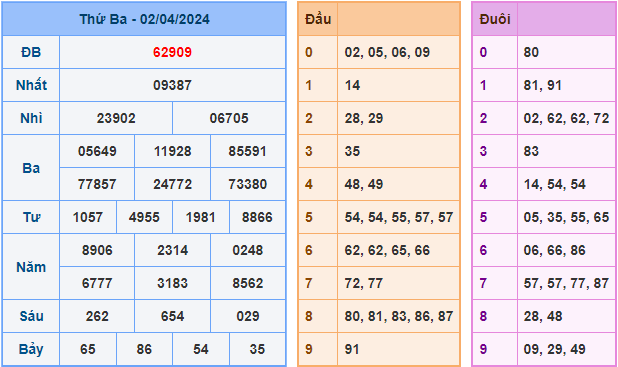This screenshot has width=618, height=367.
Task: Click Đầu row 4 values 48, 49
Action: [364, 184]
